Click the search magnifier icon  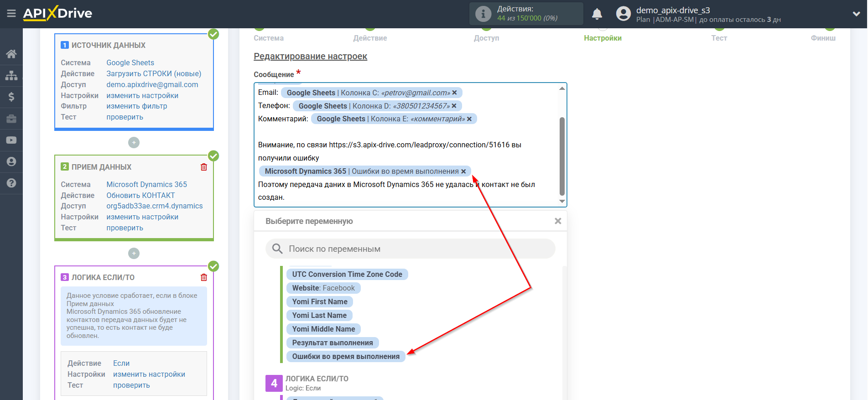(x=277, y=249)
